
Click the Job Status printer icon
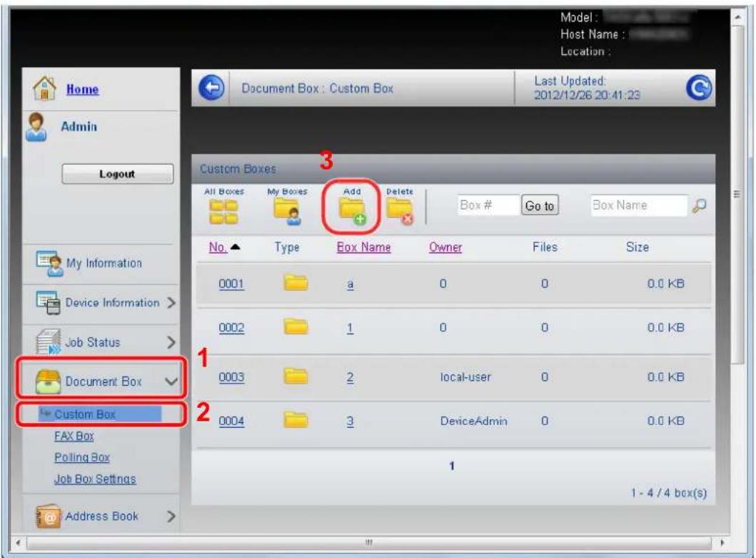click(49, 342)
